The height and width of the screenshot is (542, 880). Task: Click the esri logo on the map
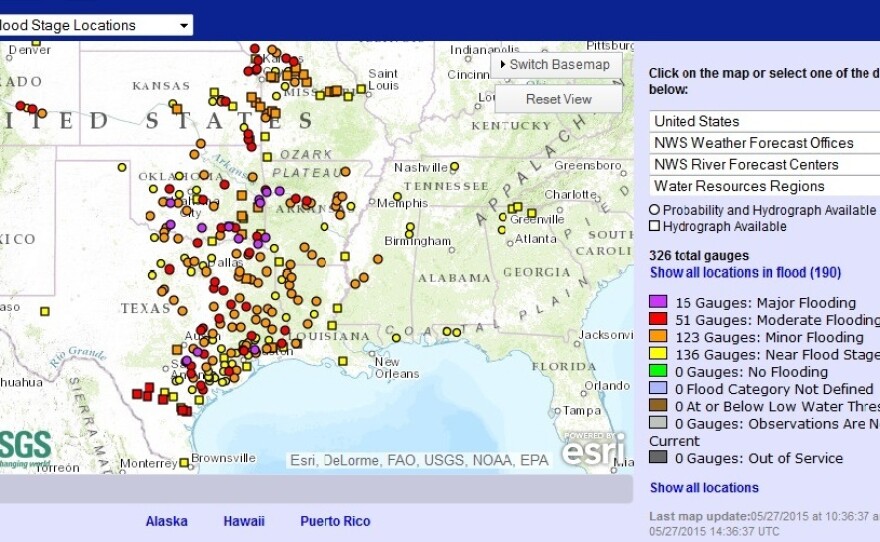tap(593, 449)
